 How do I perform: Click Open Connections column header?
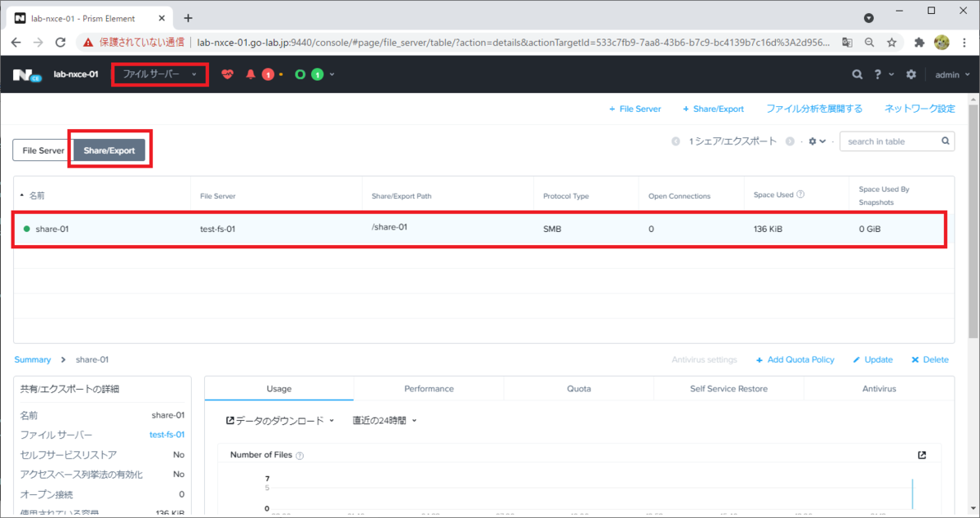coord(679,196)
